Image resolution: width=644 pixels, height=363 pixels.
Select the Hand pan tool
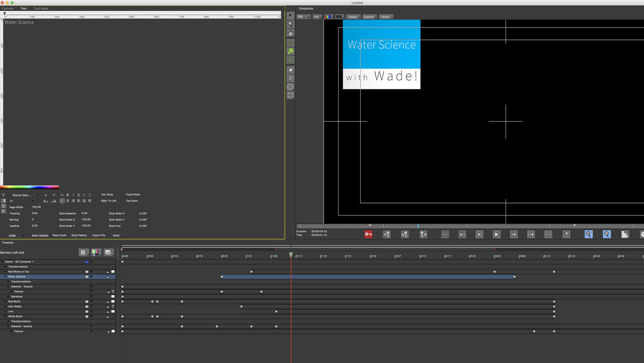click(x=290, y=33)
